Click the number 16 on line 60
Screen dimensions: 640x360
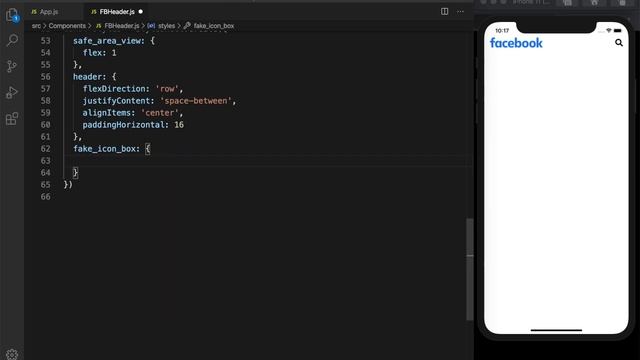coord(179,125)
